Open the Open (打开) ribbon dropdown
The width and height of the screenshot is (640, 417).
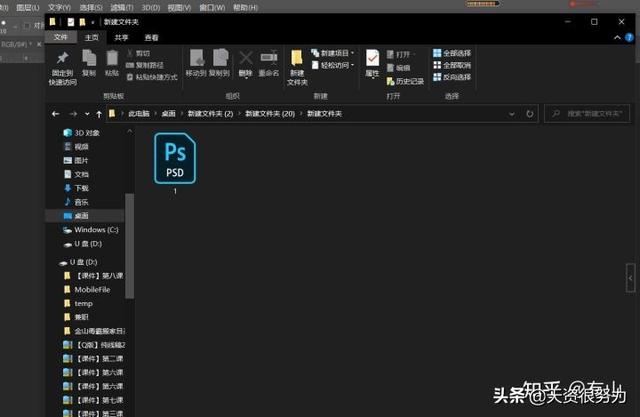pyautogui.click(x=400, y=54)
